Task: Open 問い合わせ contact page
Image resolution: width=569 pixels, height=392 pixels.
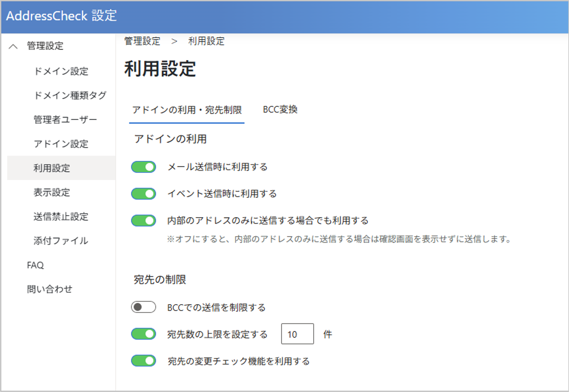Action: [x=49, y=289]
